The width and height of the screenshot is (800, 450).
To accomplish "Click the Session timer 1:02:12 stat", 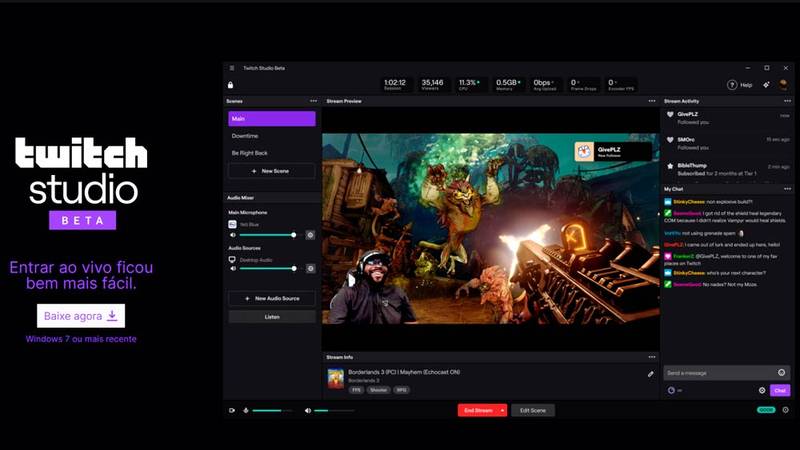I will coord(395,84).
